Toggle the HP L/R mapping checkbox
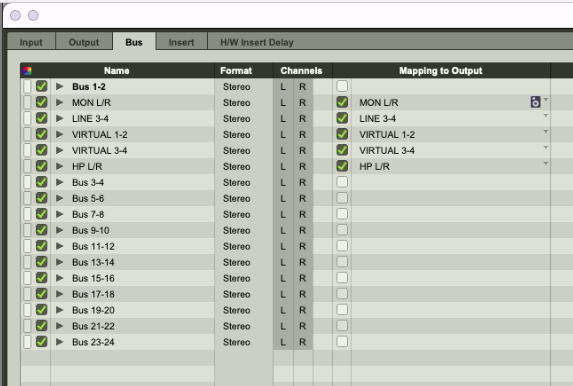Screen dimensions: 573x386 (342, 166)
